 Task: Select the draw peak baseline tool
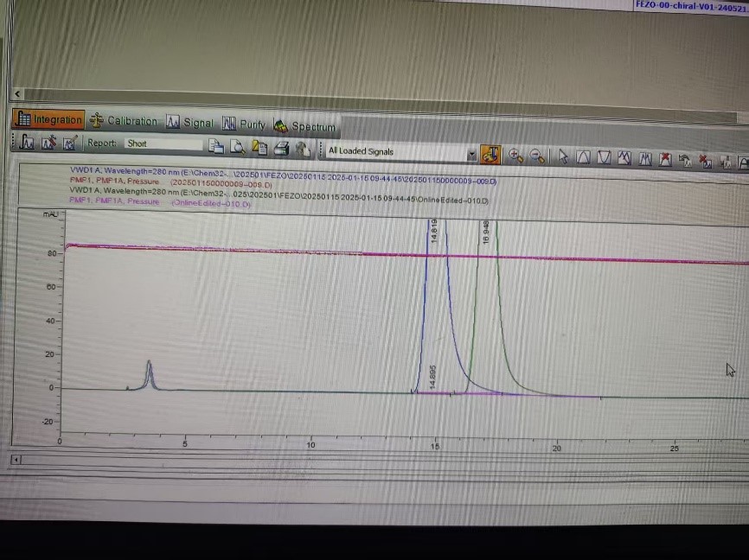pyautogui.click(x=584, y=157)
